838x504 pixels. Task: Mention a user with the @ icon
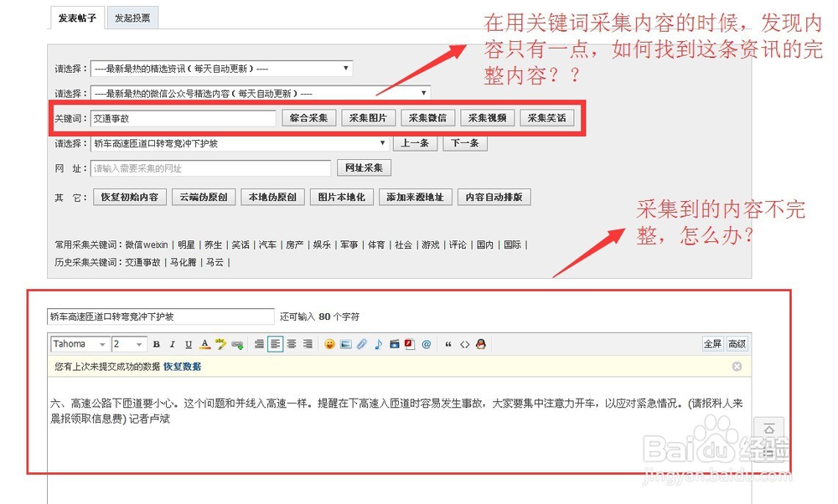coord(426,344)
